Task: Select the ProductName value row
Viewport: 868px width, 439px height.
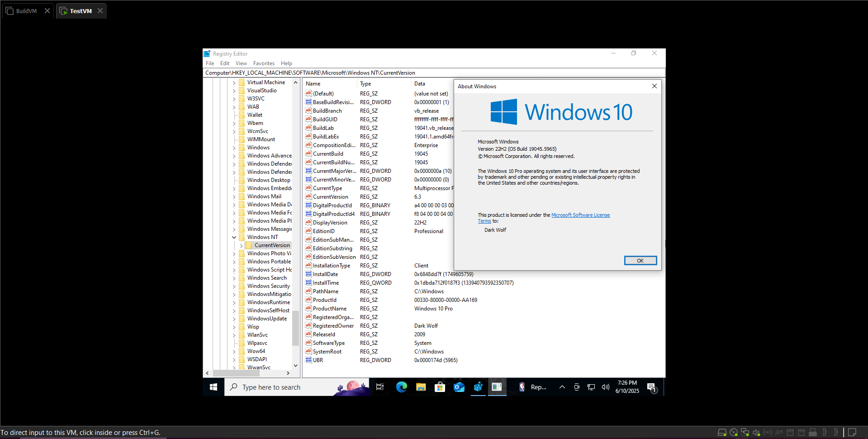Action: (330, 309)
